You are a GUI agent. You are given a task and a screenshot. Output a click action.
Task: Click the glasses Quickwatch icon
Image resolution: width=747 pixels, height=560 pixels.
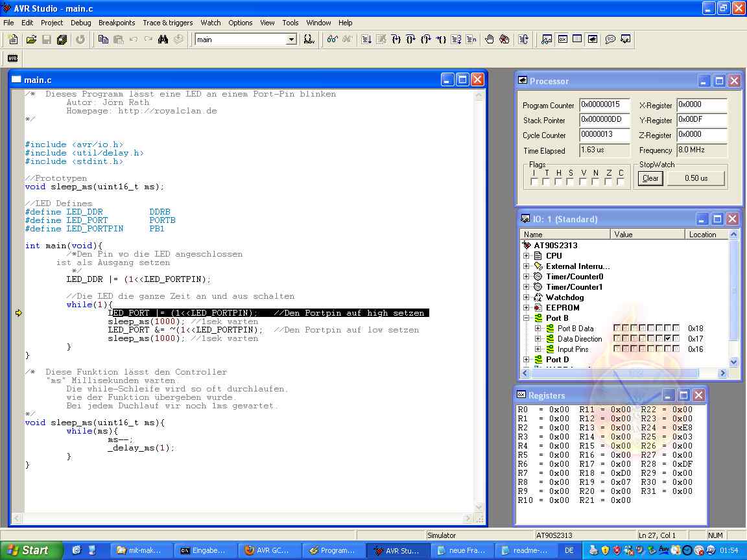[x=332, y=40]
